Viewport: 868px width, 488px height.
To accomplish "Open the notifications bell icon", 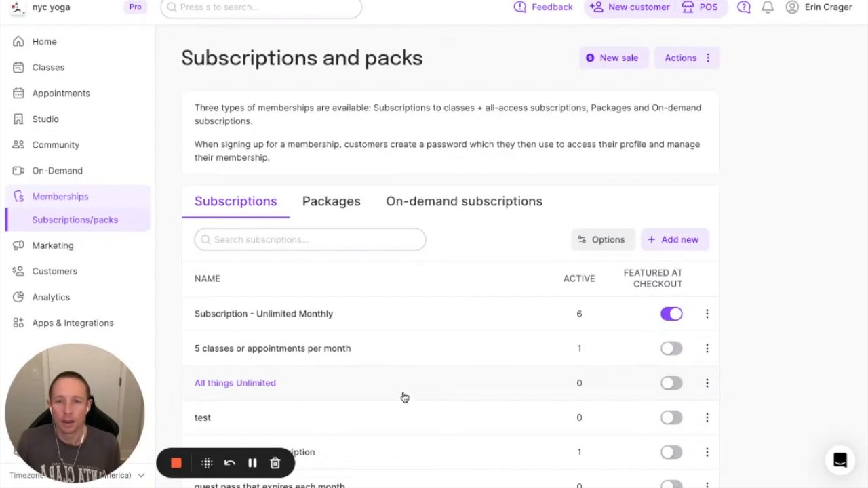I will coord(768,7).
